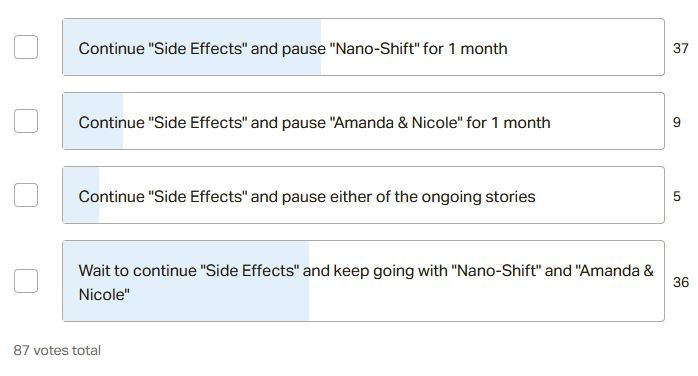
Task: Pick the "pause either of the ongoing stories" option text
Action: tap(307, 196)
